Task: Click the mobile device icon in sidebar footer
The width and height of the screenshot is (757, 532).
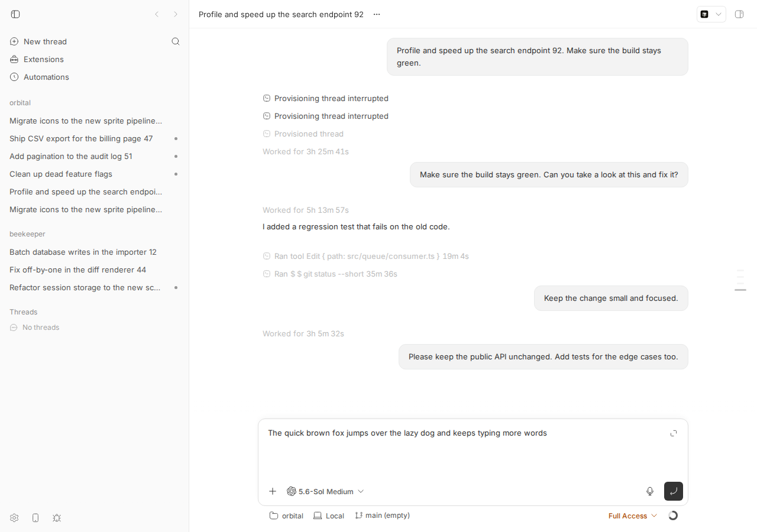Action: coord(35,518)
